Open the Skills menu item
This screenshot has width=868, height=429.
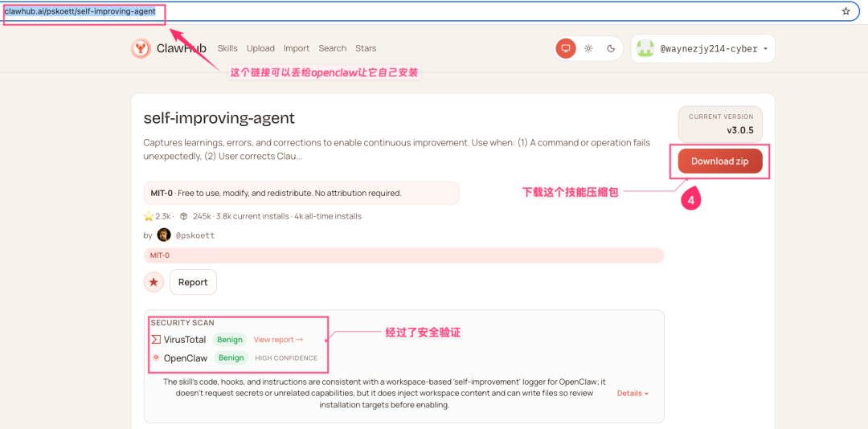coord(227,49)
